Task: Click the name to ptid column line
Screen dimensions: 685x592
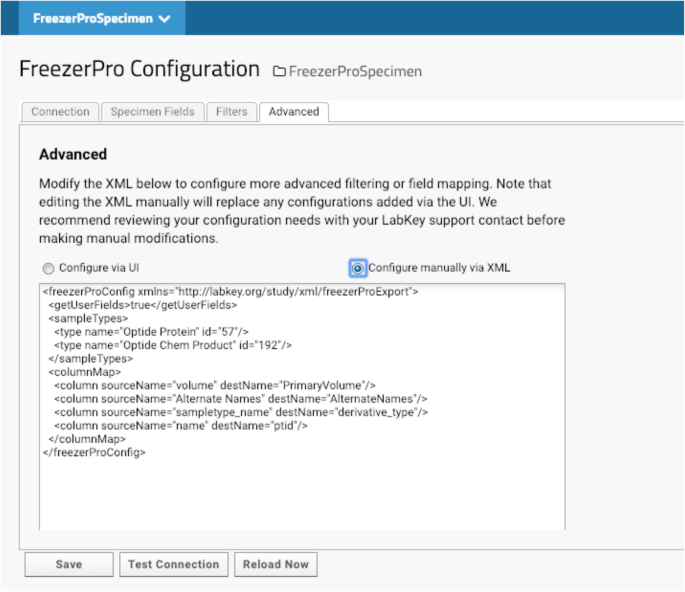Action: point(181,426)
